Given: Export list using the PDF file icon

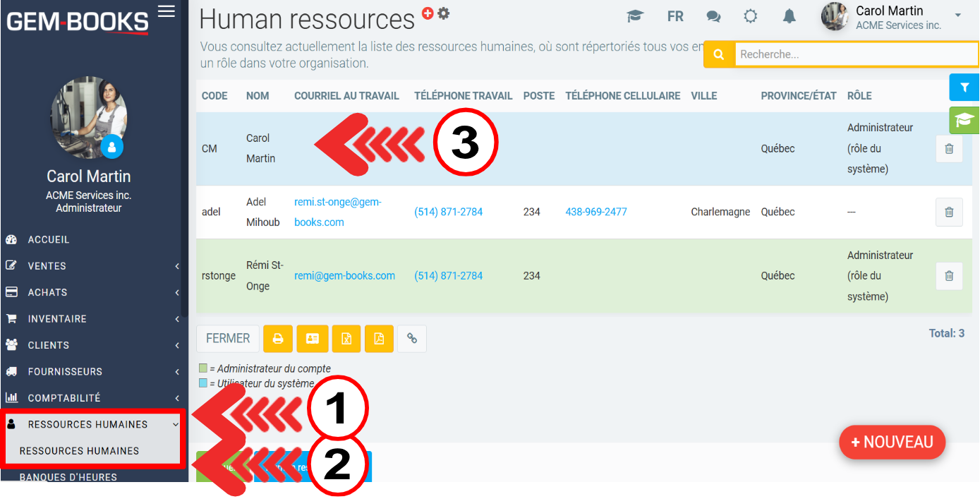Looking at the screenshot, I should click(379, 339).
